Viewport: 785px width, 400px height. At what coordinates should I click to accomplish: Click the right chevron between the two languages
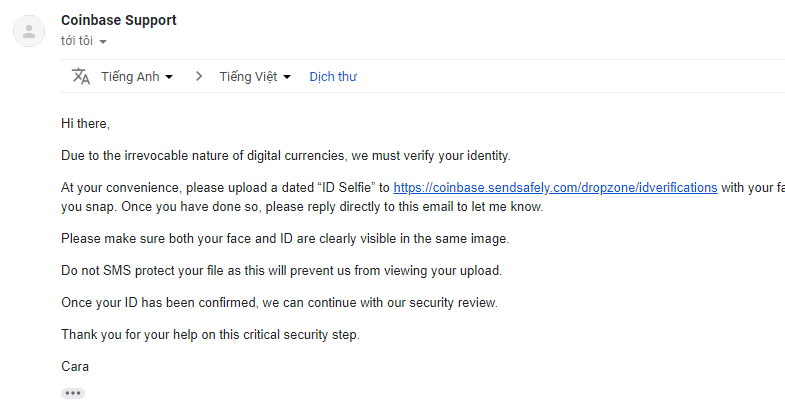(198, 76)
